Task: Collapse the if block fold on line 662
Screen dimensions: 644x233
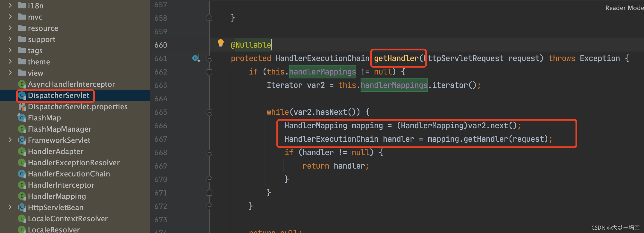Action: click(x=209, y=72)
